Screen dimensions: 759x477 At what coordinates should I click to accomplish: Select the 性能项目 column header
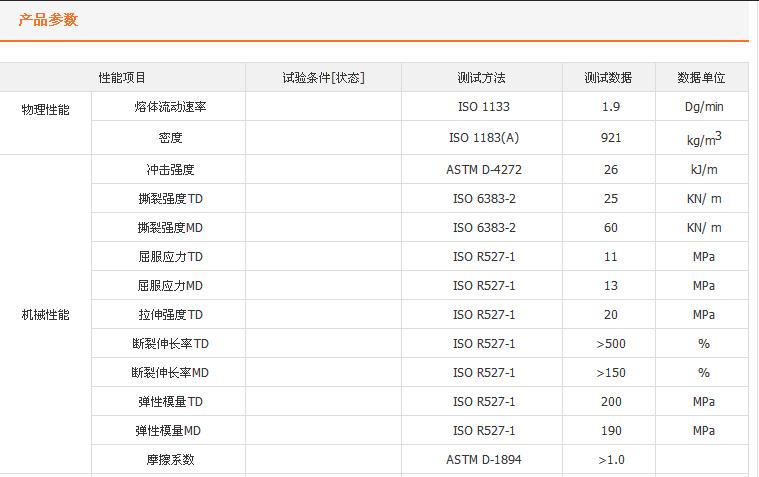(x=122, y=78)
